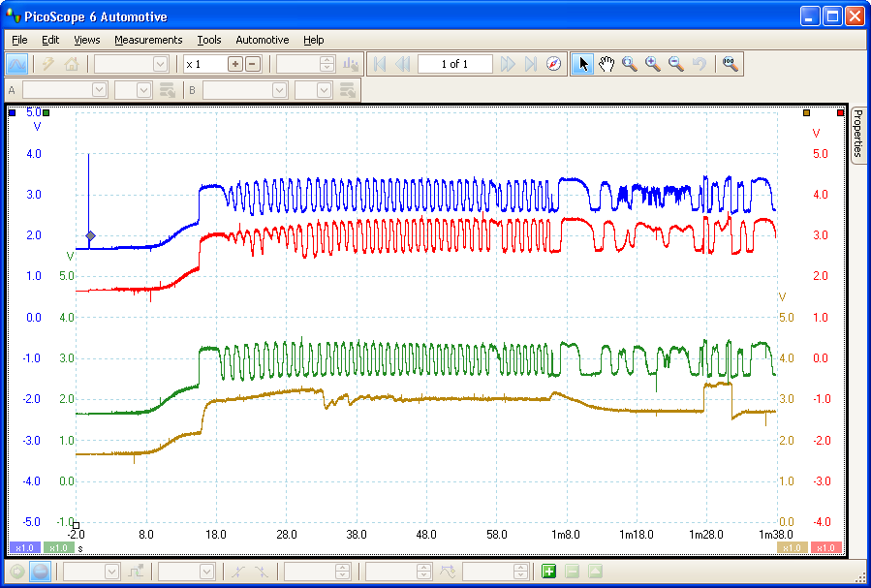This screenshot has height=588, width=871.
Task: Open Channel A input range dropdown
Action: [x=98, y=90]
